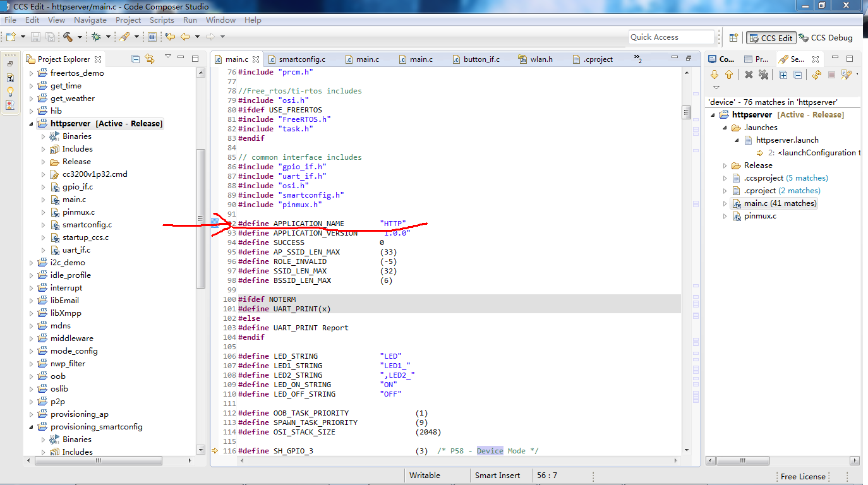Remove all matches in Search view

click(x=763, y=75)
